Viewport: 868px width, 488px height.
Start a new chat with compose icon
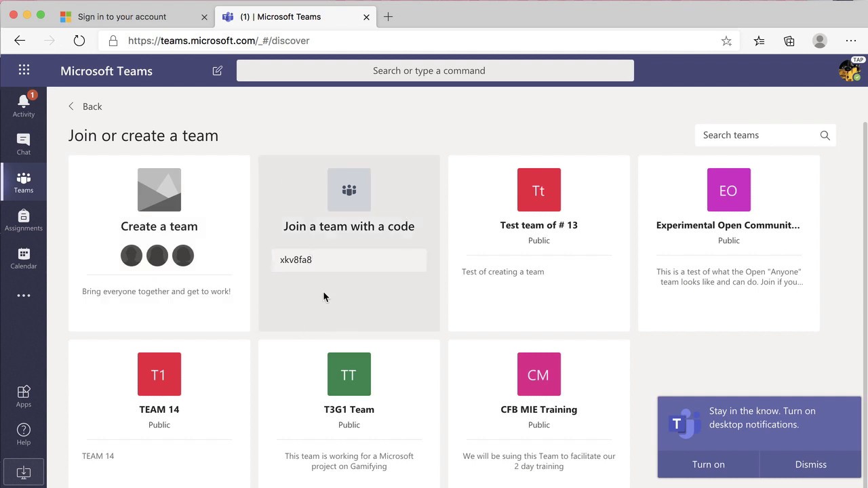click(x=217, y=70)
